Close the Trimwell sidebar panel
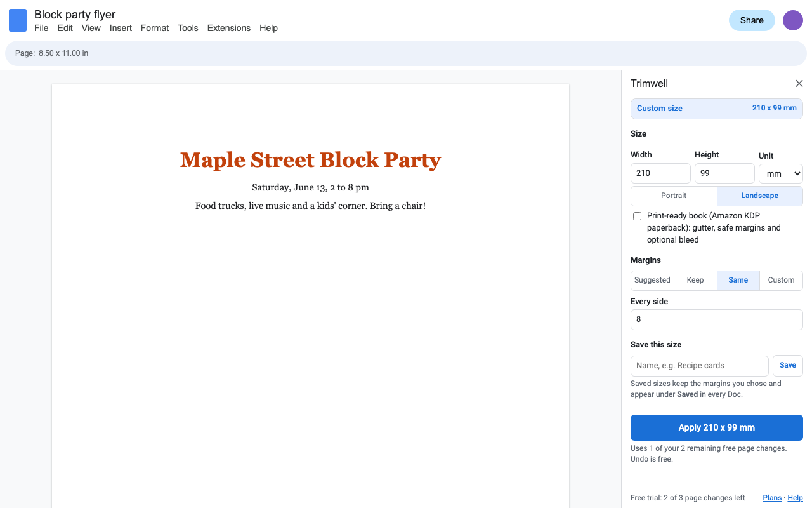The height and width of the screenshot is (508, 812). coord(799,84)
